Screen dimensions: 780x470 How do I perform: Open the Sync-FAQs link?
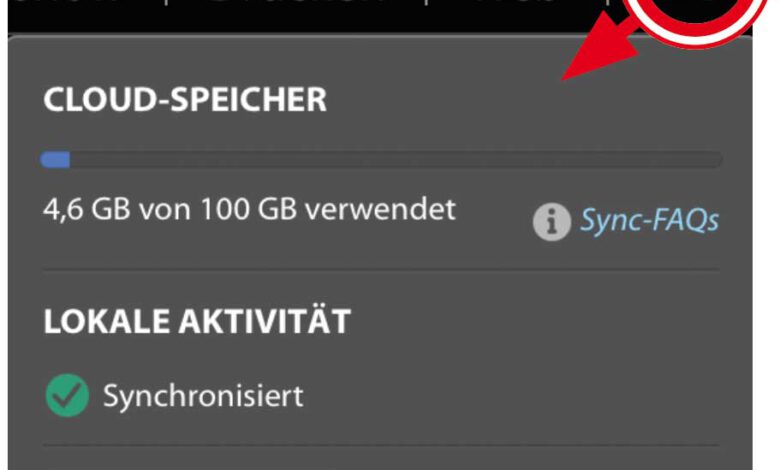pos(649,221)
